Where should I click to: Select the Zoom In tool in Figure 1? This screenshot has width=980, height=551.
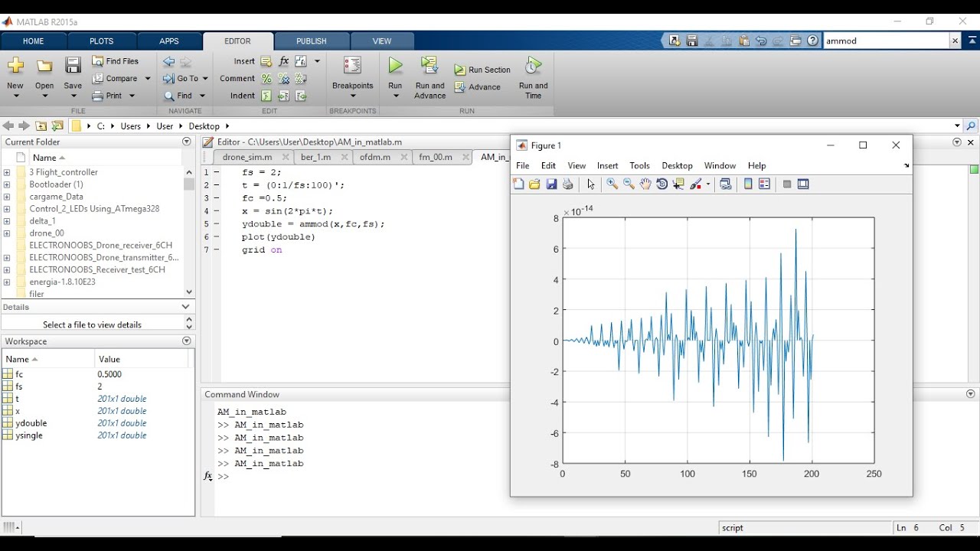(612, 184)
